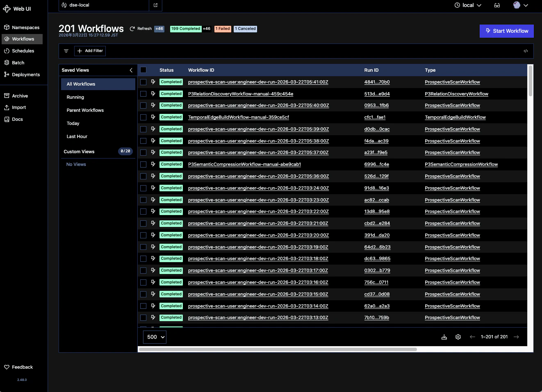Click the download workflows icon
Image resolution: width=542 pixels, height=392 pixels.
(444, 337)
